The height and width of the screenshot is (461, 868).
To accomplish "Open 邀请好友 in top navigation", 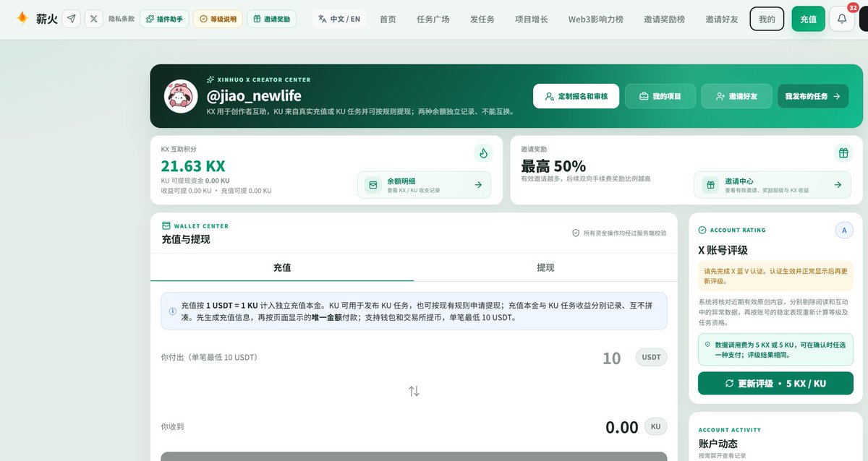I will [x=722, y=19].
